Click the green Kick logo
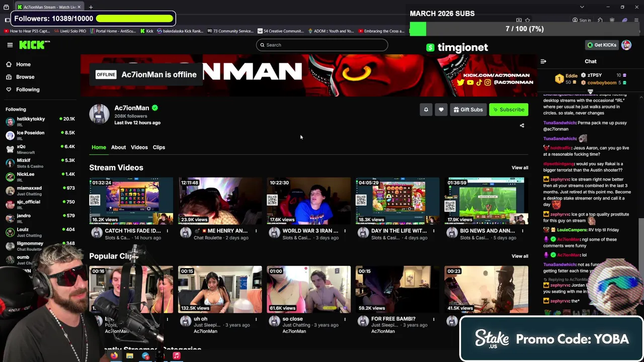 pyautogui.click(x=34, y=45)
